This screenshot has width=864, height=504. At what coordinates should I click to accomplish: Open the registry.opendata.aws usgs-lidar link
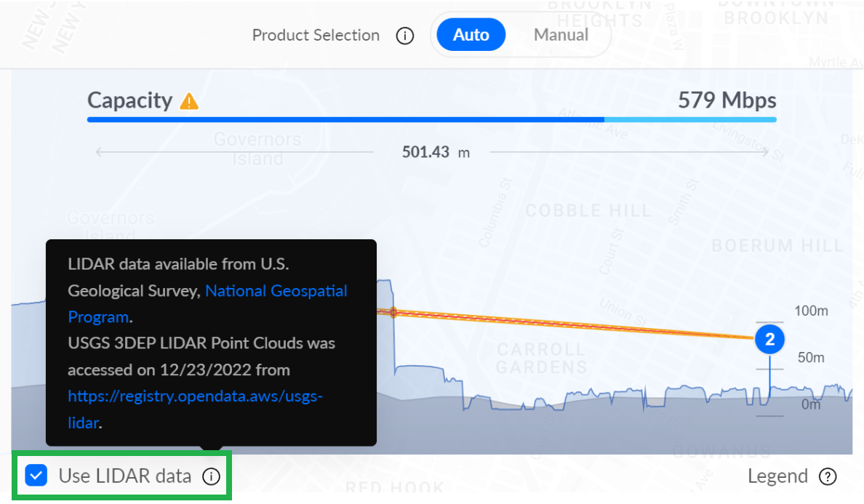click(x=194, y=396)
